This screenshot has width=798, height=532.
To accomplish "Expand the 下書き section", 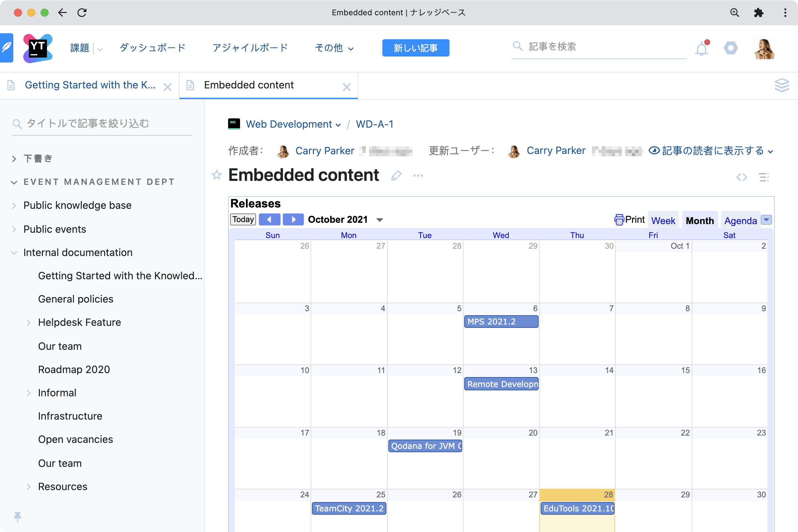I will [x=14, y=159].
